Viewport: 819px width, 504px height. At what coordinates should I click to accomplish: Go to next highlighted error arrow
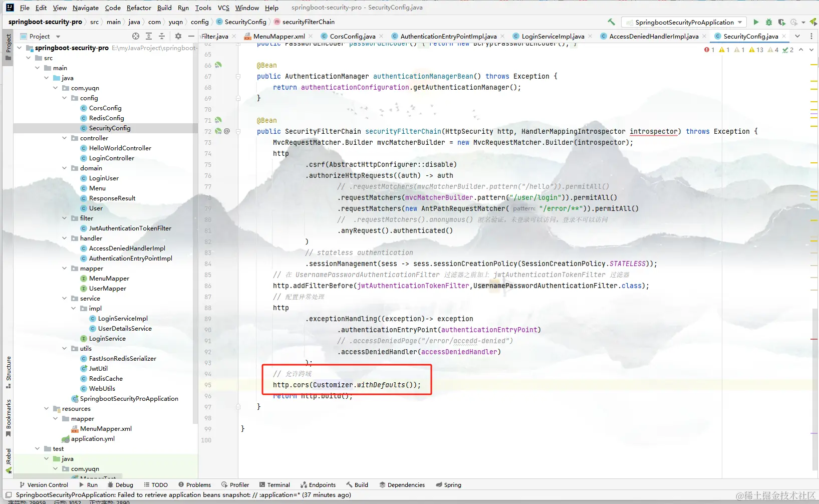click(811, 50)
